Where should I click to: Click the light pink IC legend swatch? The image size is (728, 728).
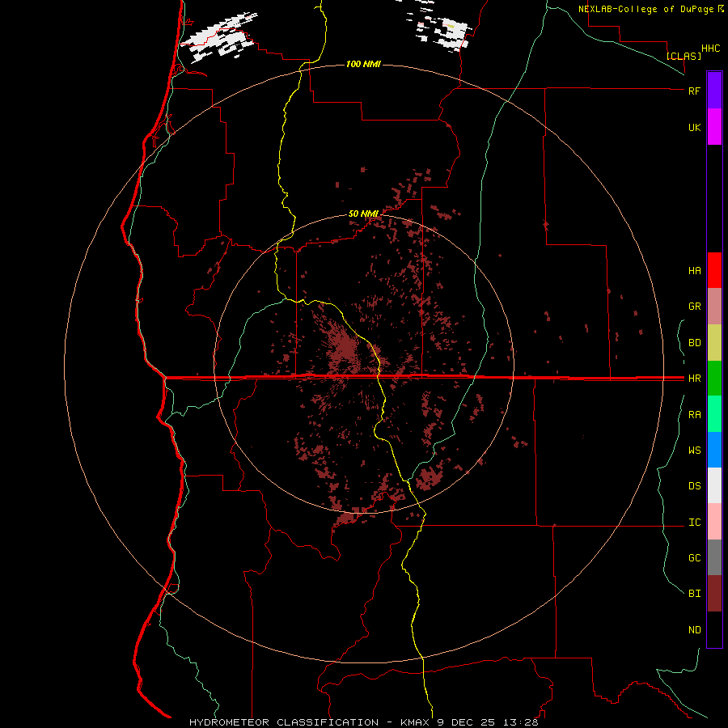(x=714, y=522)
